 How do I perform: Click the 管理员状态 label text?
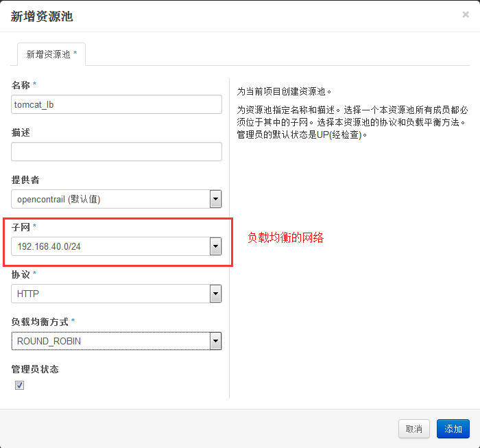35,369
